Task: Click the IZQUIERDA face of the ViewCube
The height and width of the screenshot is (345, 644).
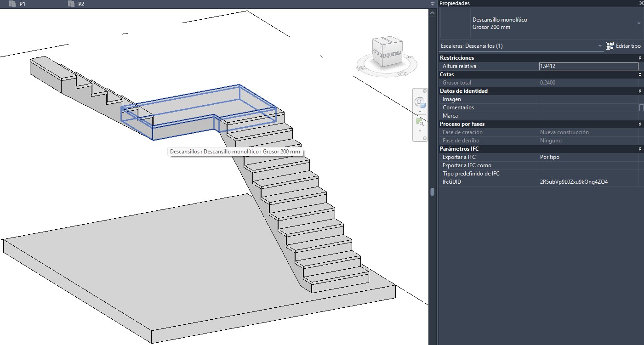Action: (392, 55)
